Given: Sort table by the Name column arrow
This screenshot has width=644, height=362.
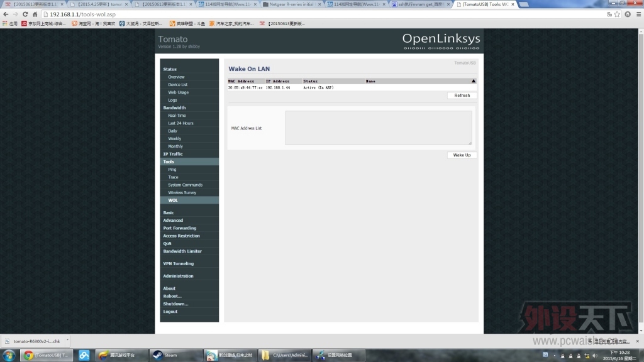Looking at the screenshot, I should (473, 81).
